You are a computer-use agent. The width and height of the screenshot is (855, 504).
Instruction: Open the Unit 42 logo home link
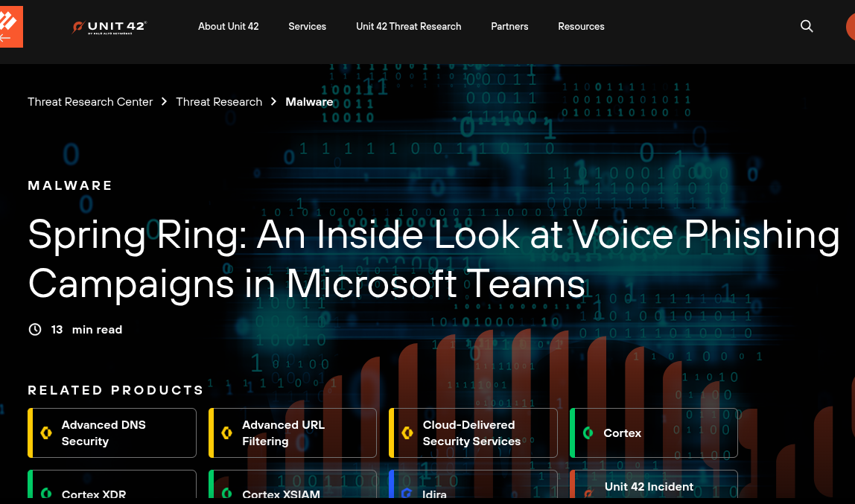pyautogui.click(x=109, y=28)
